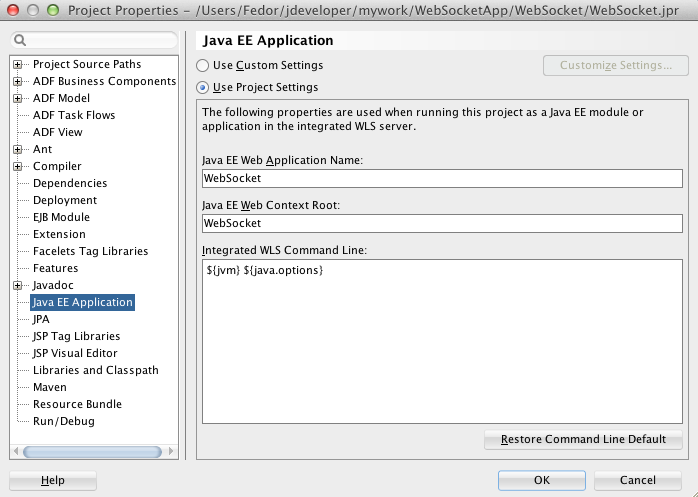Select Use Custom Settings radio button

pos(203,65)
